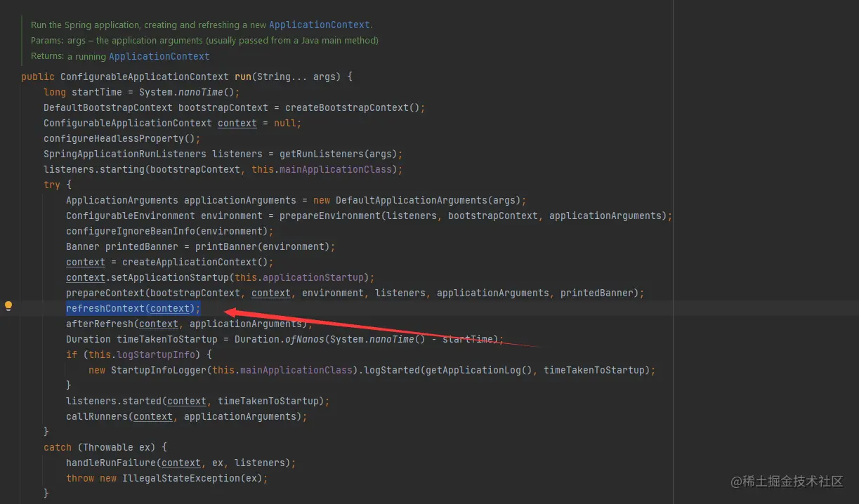This screenshot has height=504, width=859.
Task: Click the callRunners method call
Action: point(97,416)
